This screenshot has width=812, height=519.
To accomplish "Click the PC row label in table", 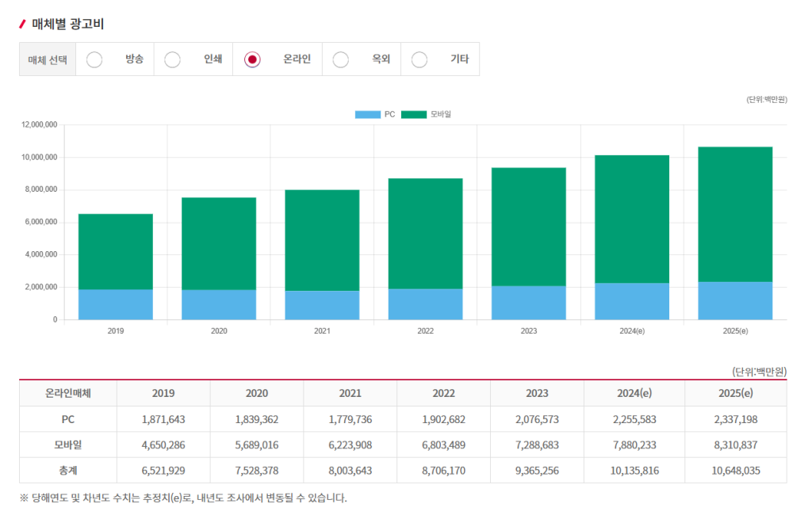I will tap(68, 419).
